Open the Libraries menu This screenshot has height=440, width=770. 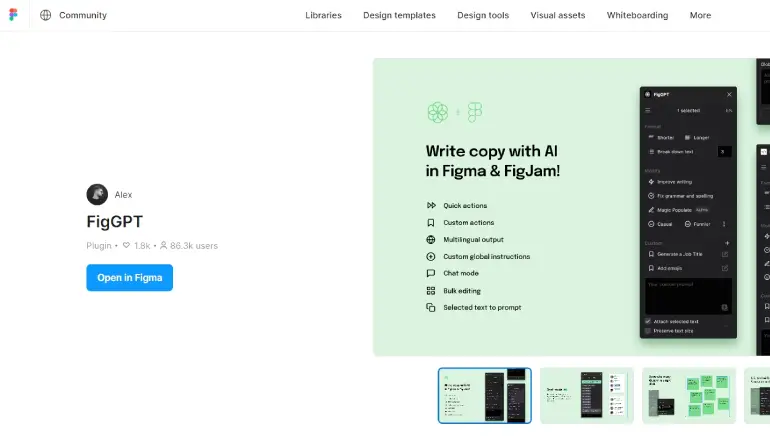323,15
